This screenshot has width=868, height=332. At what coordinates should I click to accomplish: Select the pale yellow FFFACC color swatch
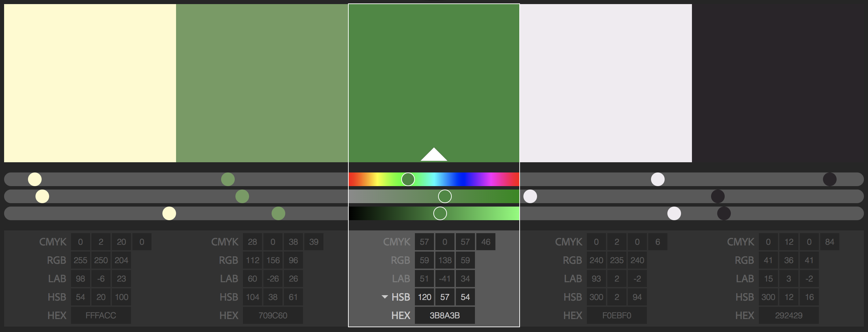(x=90, y=83)
